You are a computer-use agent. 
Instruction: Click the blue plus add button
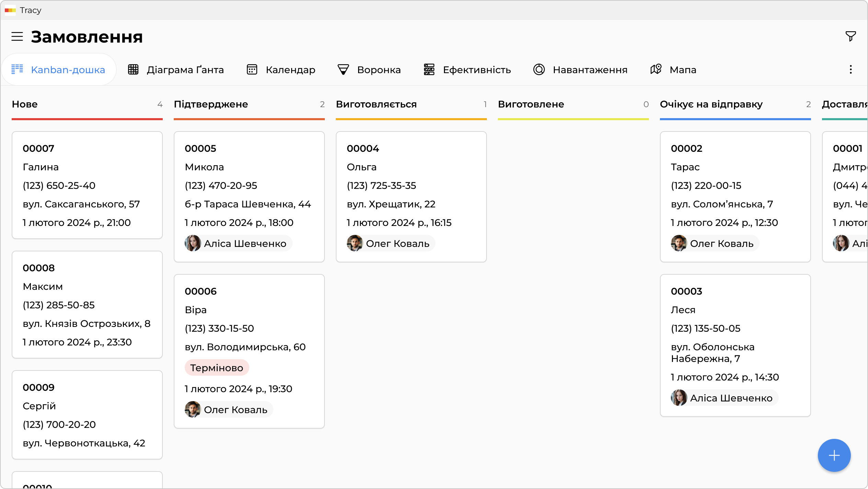click(834, 455)
